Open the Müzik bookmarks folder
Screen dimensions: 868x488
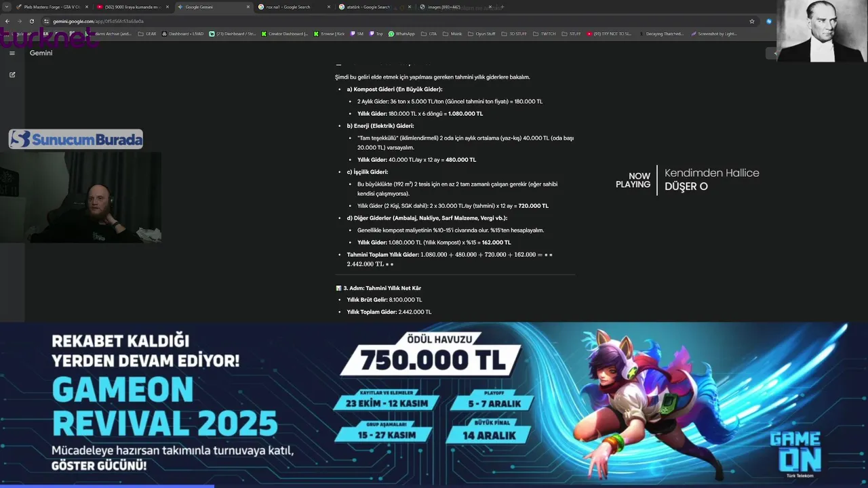point(452,33)
